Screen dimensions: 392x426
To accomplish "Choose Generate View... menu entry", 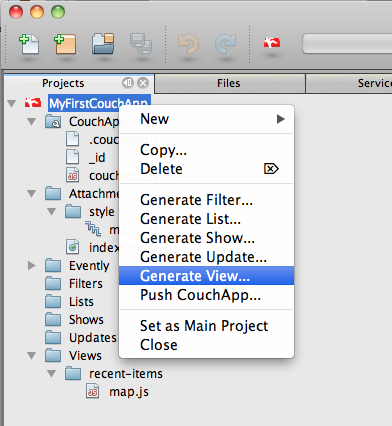I will pyautogui.click(x=206, y=276).
